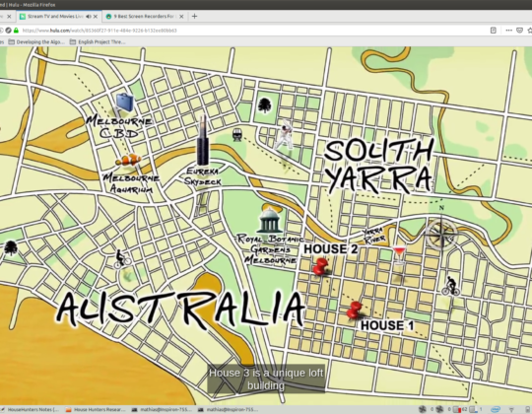
Task: Click the cyclist icon right of martini glass
Action: click(x=451, y=286)
